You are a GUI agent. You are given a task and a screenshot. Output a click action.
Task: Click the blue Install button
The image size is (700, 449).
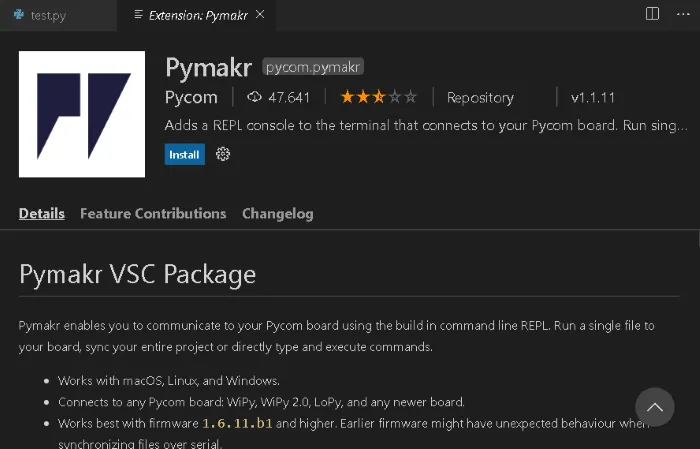pos(185,155)
